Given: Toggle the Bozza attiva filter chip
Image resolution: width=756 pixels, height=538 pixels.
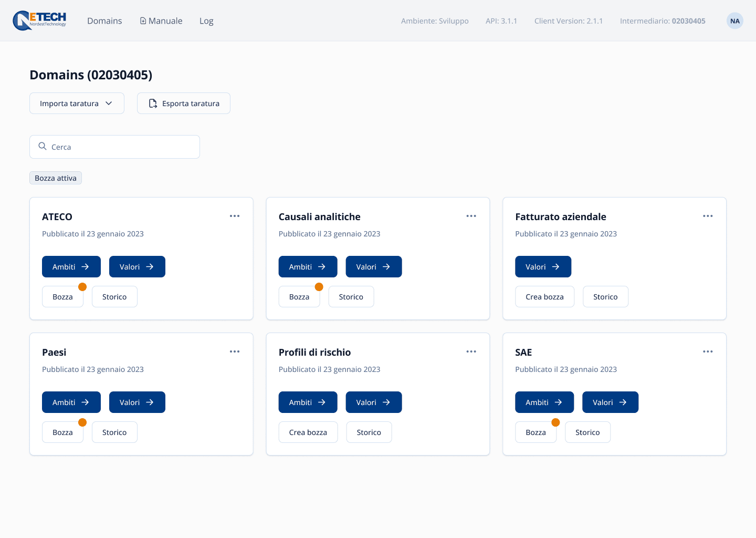Looking at the screenshot, I should tap(56, 178).
